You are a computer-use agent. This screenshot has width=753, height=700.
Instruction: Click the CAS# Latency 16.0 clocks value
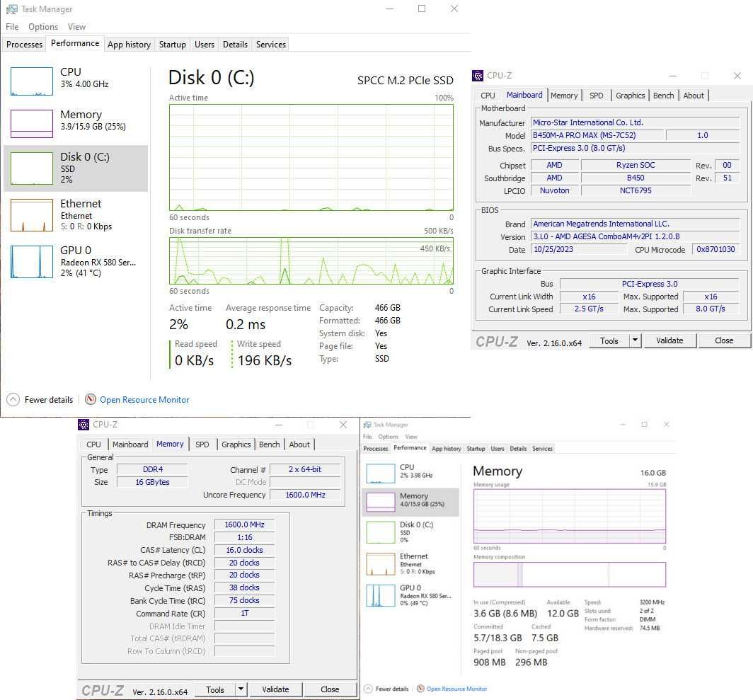coord(244,550)
